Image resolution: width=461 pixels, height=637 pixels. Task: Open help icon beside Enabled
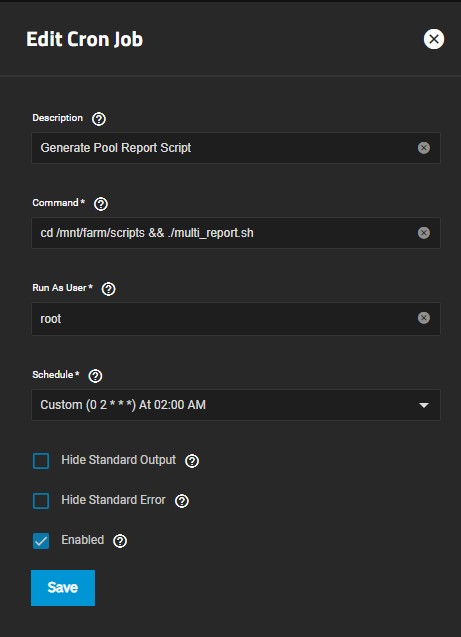click(x=120, y=541)
